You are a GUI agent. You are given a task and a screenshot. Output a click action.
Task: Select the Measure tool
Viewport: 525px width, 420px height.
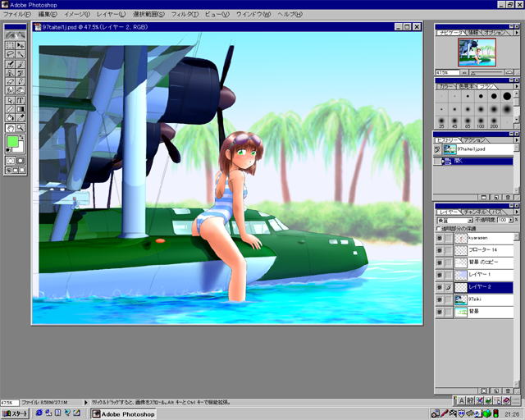pos(11,109)
